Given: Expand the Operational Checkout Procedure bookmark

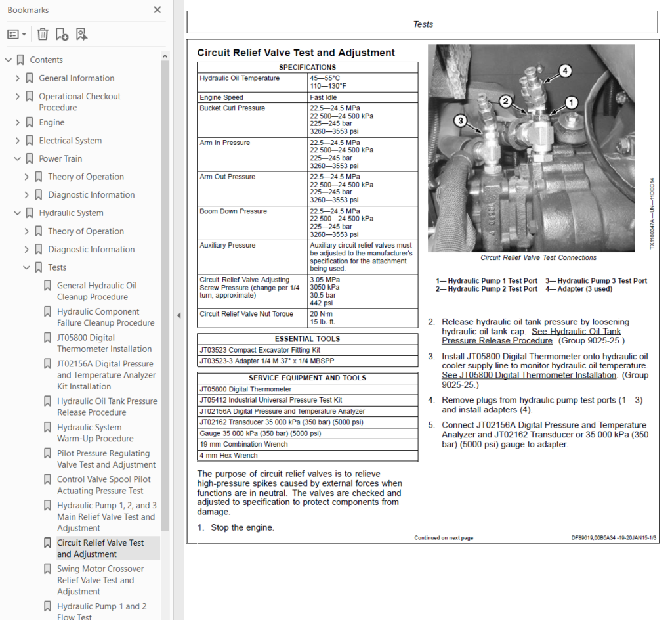Looking at the screenshot, I should pos(17,96).
